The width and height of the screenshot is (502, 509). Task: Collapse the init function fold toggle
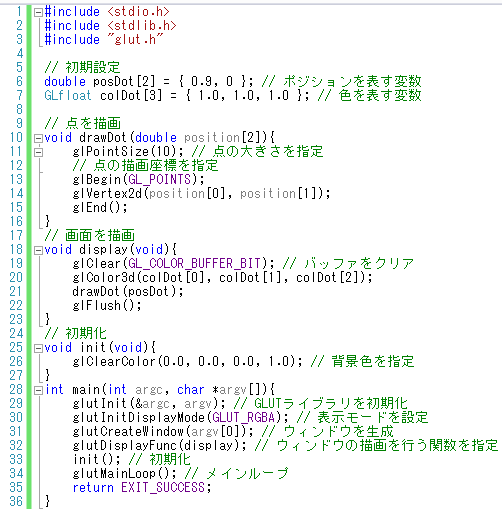(39, 348)
